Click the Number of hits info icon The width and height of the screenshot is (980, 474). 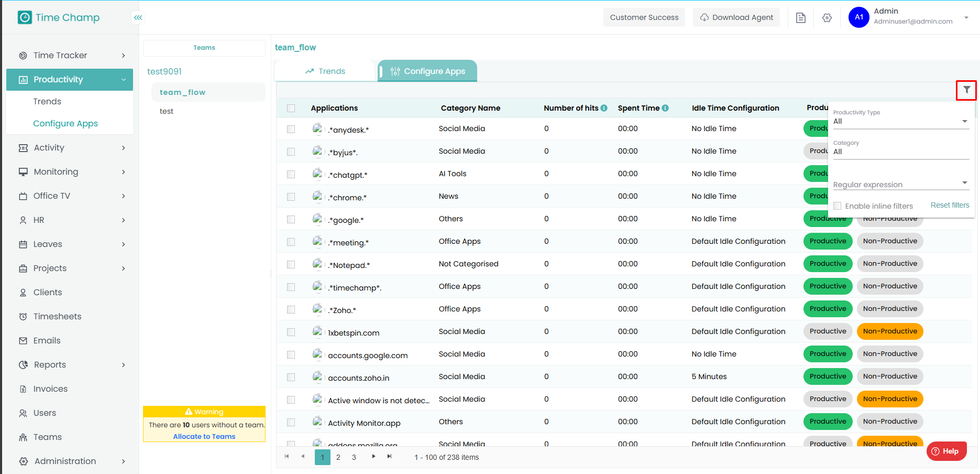click(x=604, y=108)
